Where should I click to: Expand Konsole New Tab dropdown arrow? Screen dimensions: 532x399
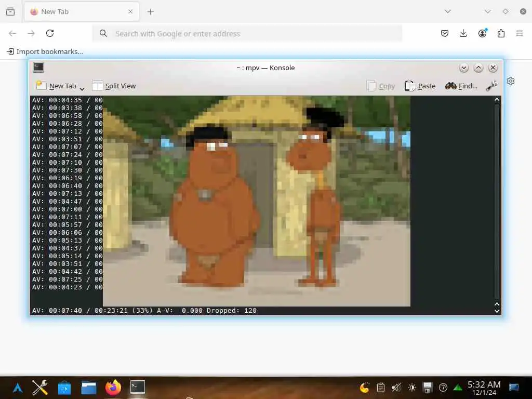coord(82,89)
